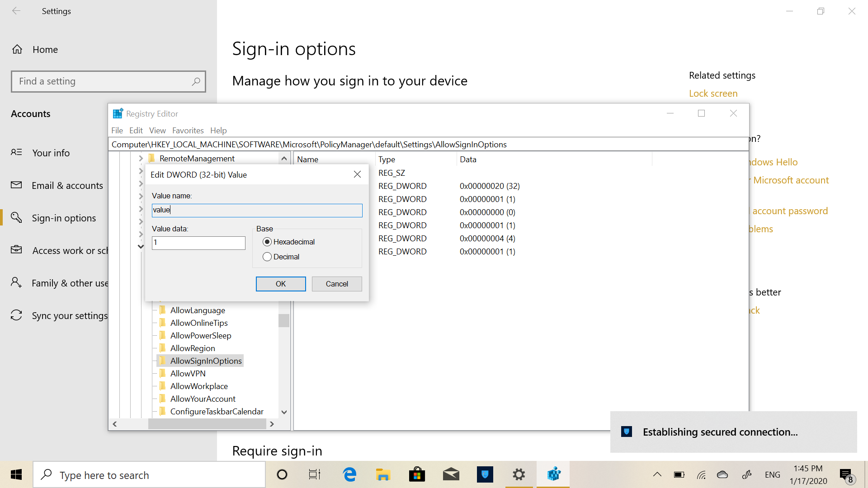Switch to Registry Editor taskbar icon
This screenshot has width=868, height=488.
(553, 474)
